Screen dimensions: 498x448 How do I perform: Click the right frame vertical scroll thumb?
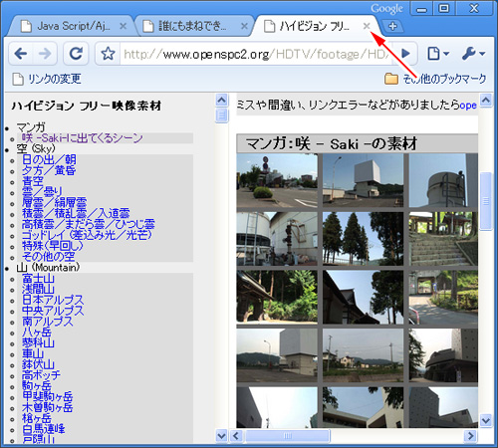pos(486,201)
